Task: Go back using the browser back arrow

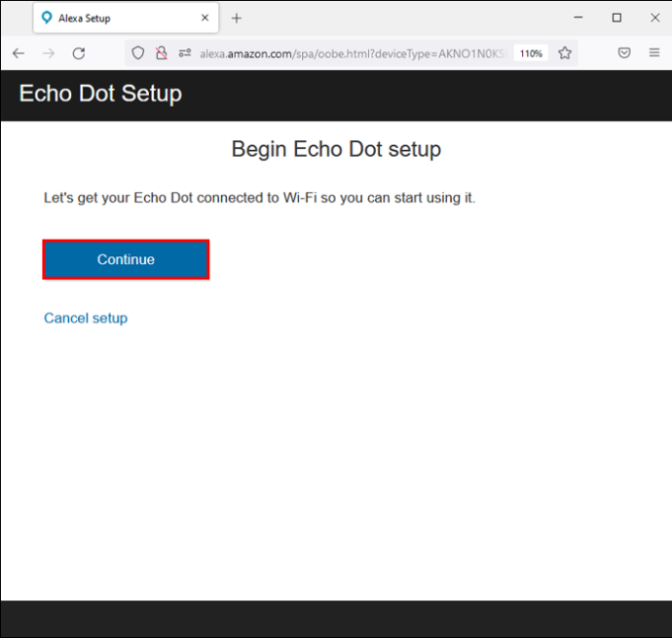Action: click(x=19, y=54)
